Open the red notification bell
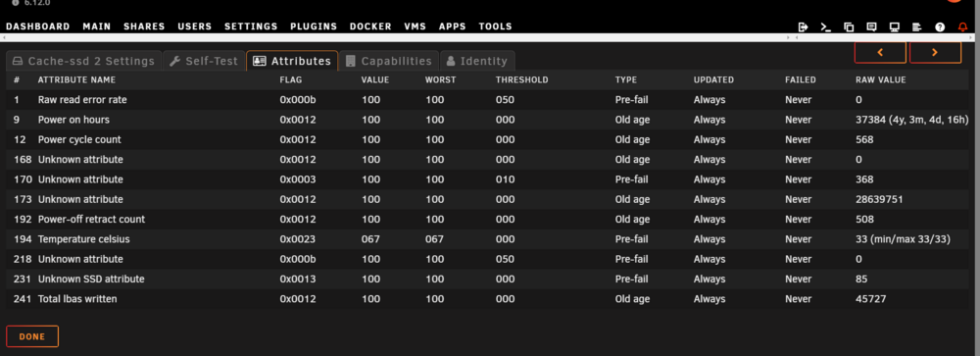The width and height of the screenshot is (980, 356). point(962,26)
